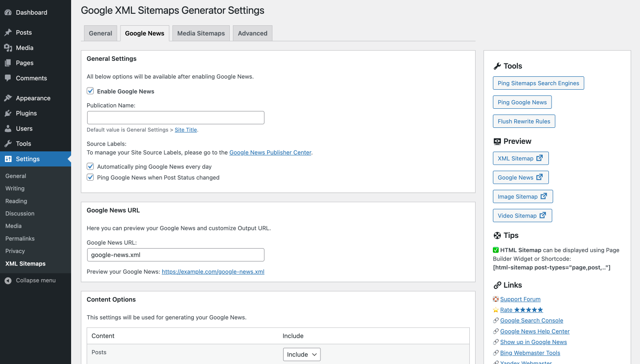
Task: Open Writing settings submenu item
Action: coord(15,189)
